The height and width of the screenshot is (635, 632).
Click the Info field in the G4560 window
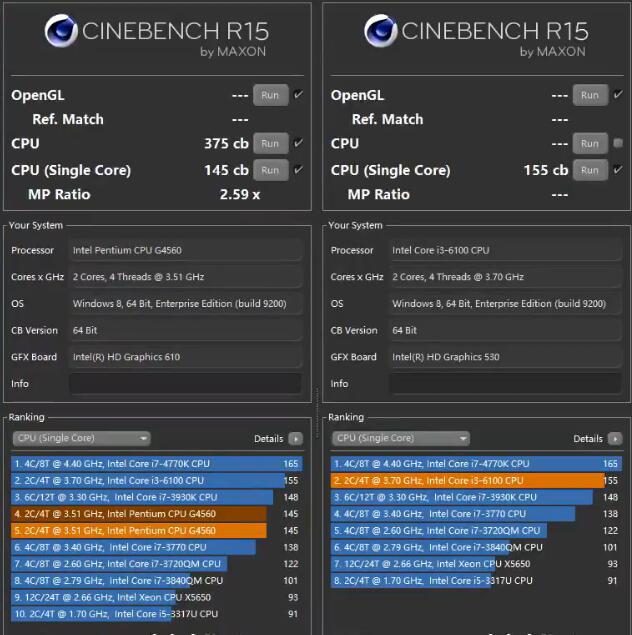185,383
